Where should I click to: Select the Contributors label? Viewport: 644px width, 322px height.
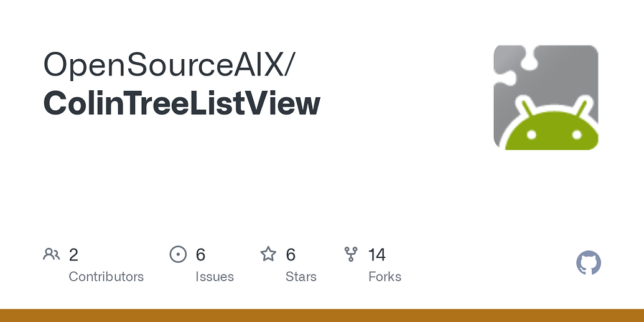[106, 277]
